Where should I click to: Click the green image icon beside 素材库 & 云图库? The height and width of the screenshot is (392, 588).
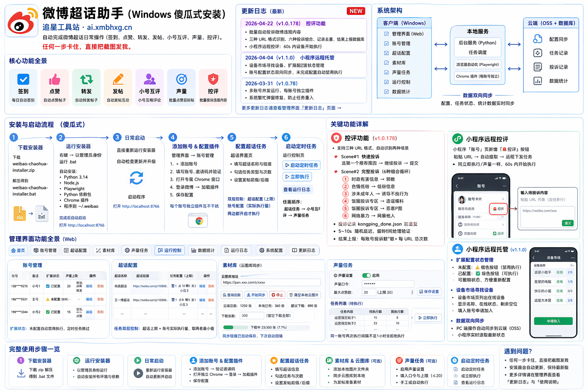pos(329,361)
